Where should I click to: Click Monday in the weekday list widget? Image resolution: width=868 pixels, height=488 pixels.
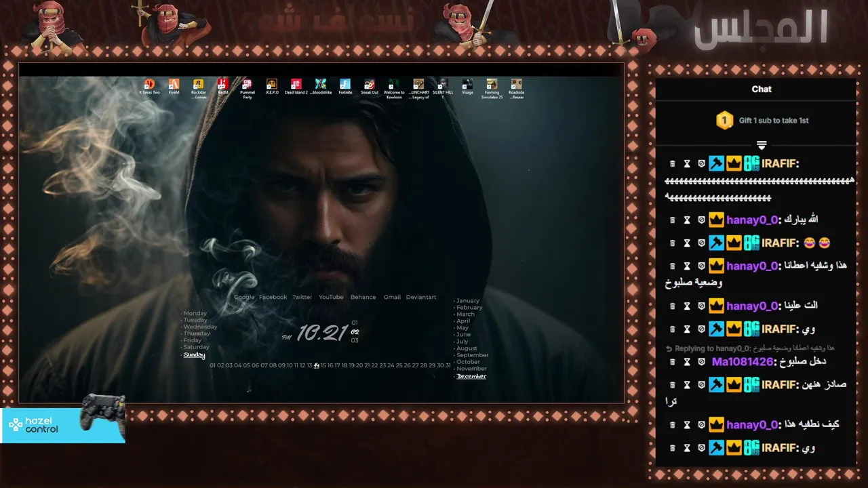tap(195, 313)
